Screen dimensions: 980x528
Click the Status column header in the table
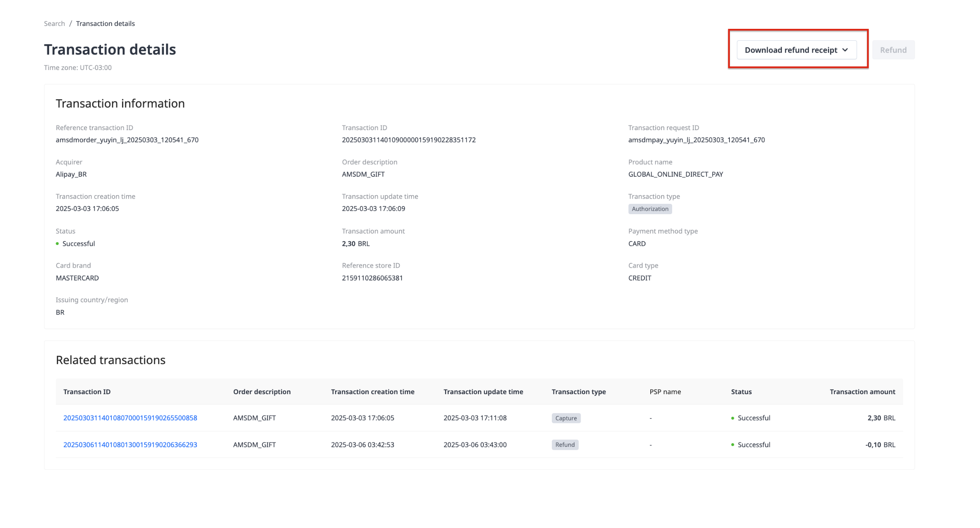[x=741, y=392]
